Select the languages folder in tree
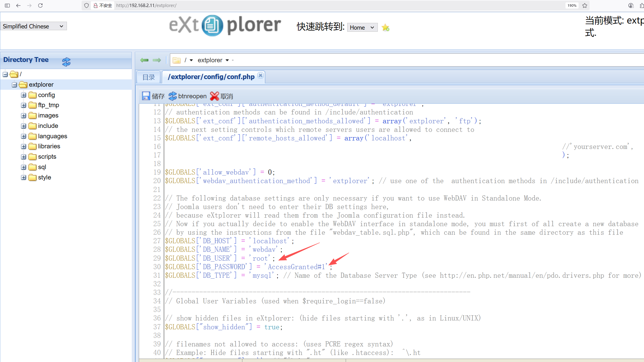 [52, 136]
